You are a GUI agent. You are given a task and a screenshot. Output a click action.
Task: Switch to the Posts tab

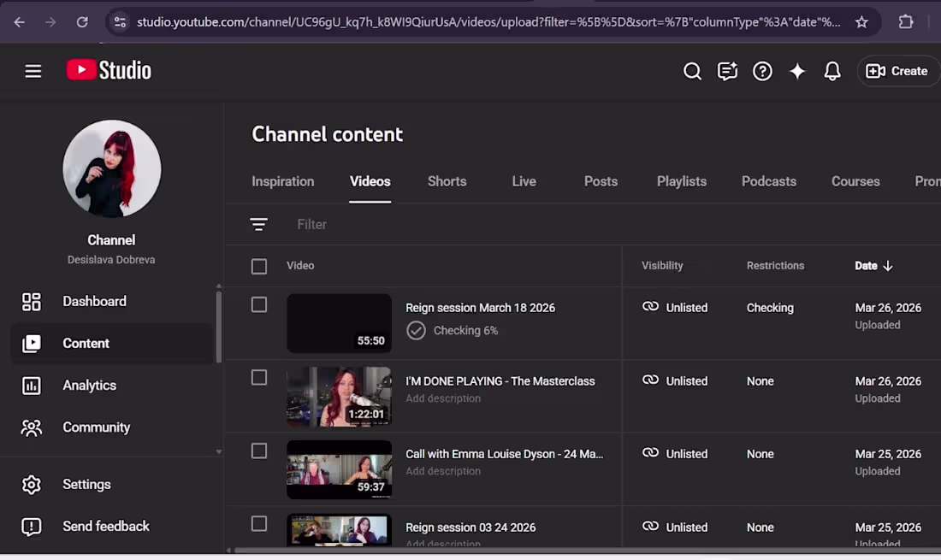601,181
